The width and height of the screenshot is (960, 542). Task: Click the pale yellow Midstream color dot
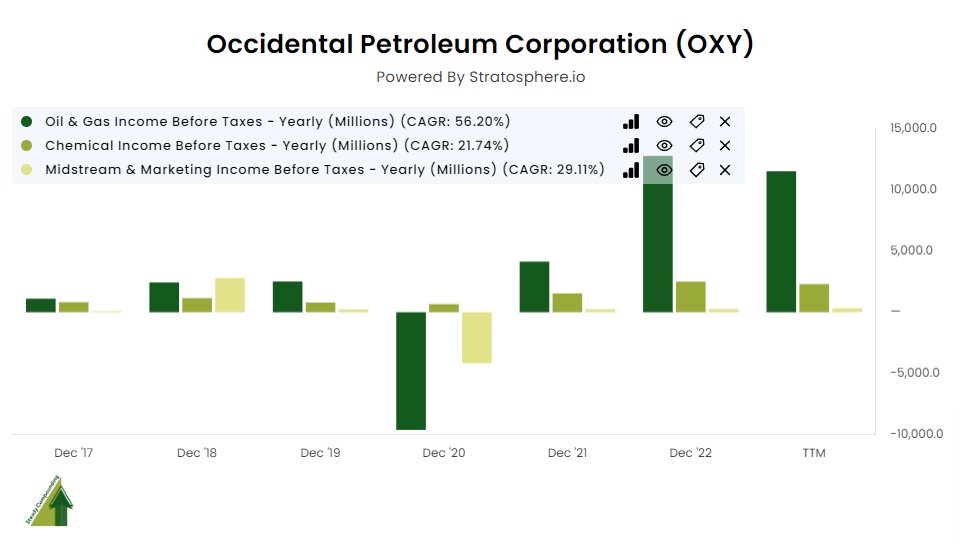(x=26, y=169)
